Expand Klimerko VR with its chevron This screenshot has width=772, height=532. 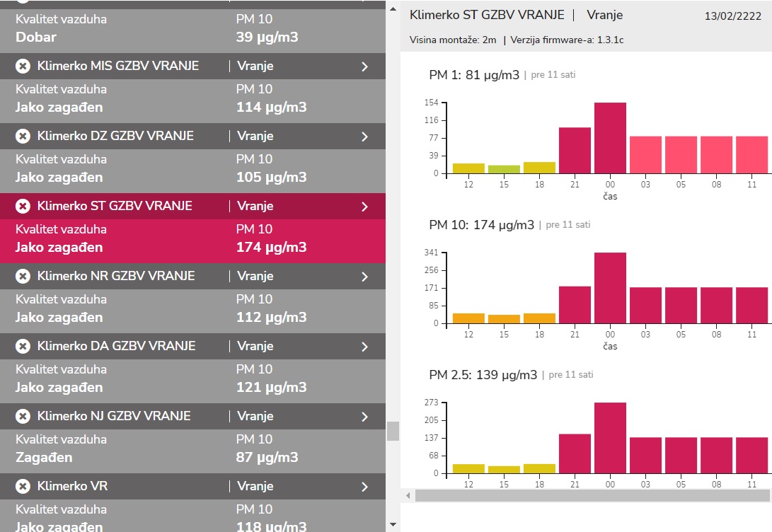point(365,487)
